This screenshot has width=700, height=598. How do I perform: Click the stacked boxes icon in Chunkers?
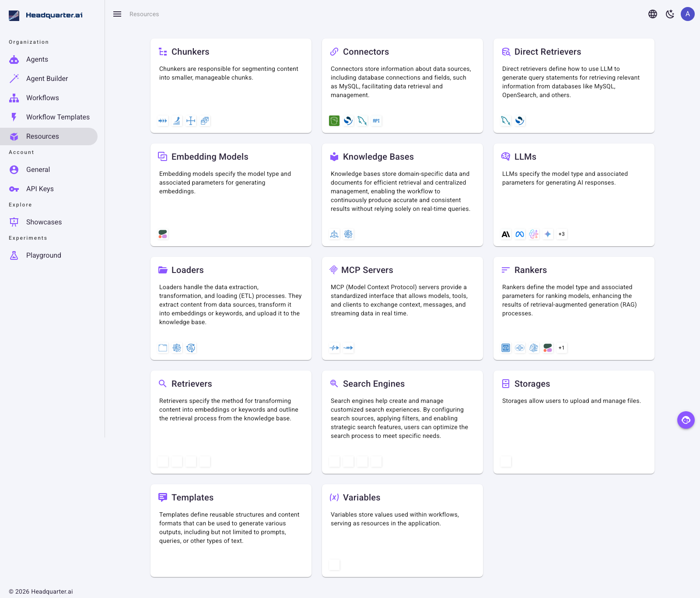tap(205, 121)
